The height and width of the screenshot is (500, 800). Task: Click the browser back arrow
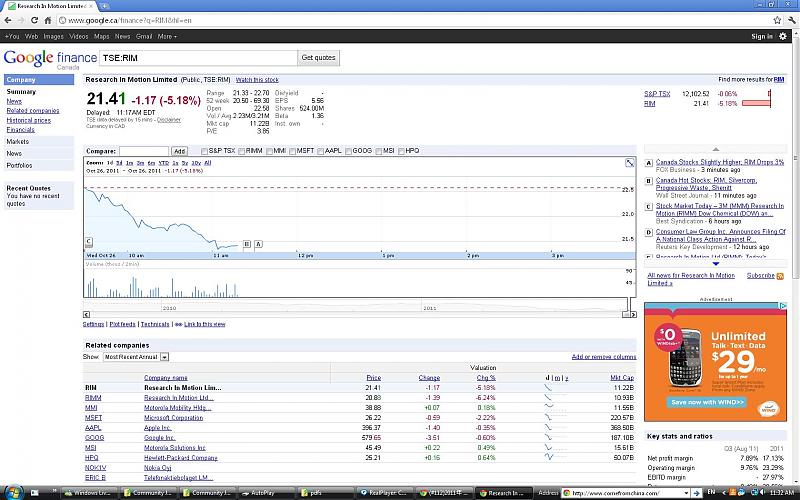click(10, 20)
